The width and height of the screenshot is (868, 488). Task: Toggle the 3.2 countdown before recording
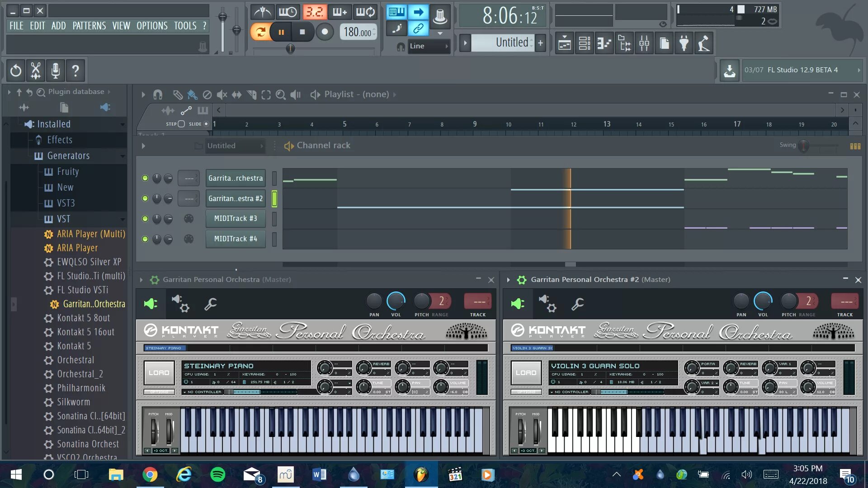[314, 12]
